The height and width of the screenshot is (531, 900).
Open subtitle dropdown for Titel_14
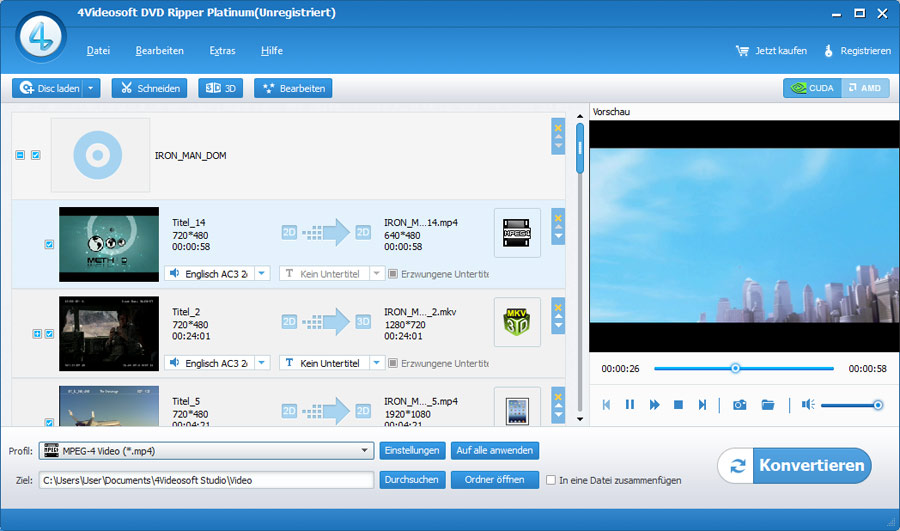pos(377,273)
